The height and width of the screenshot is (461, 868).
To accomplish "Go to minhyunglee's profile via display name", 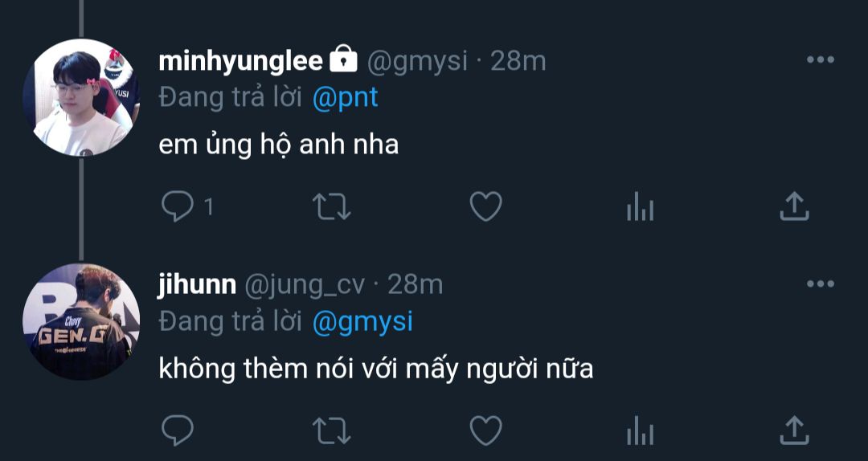I will 240,60.
